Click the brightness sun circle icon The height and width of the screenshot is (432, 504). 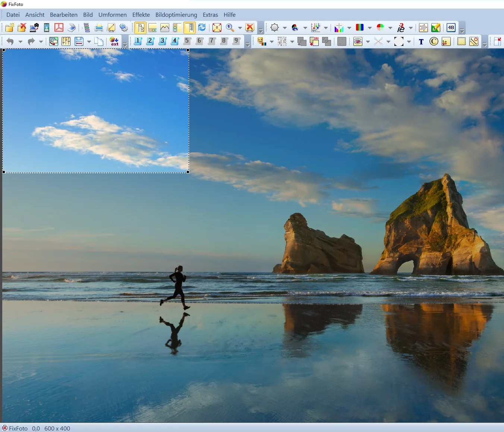click(x=275, y=28)
